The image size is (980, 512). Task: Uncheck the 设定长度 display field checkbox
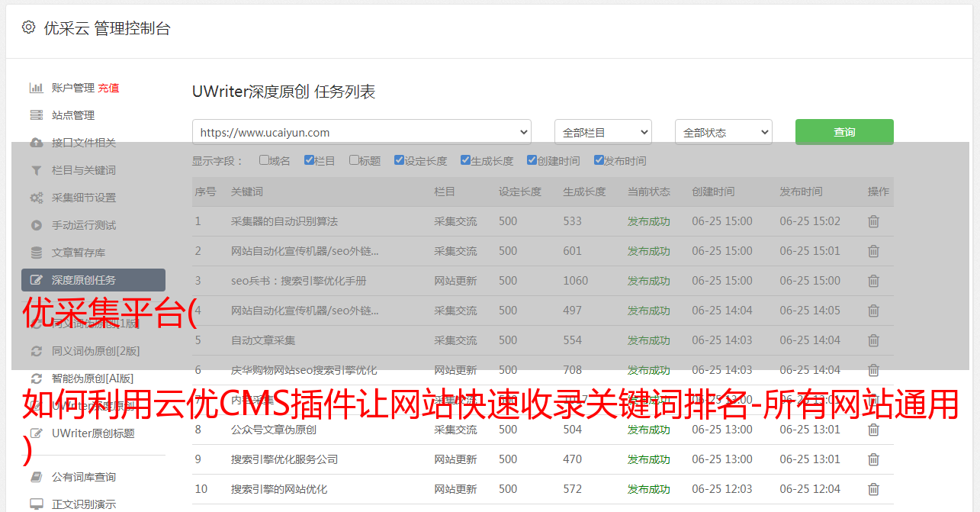(x=399, y=160)
